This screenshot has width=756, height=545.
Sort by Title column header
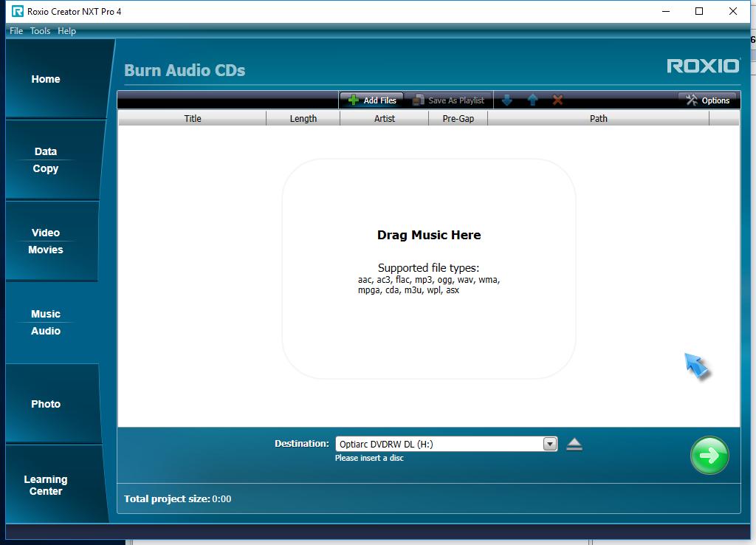(193, 118)
